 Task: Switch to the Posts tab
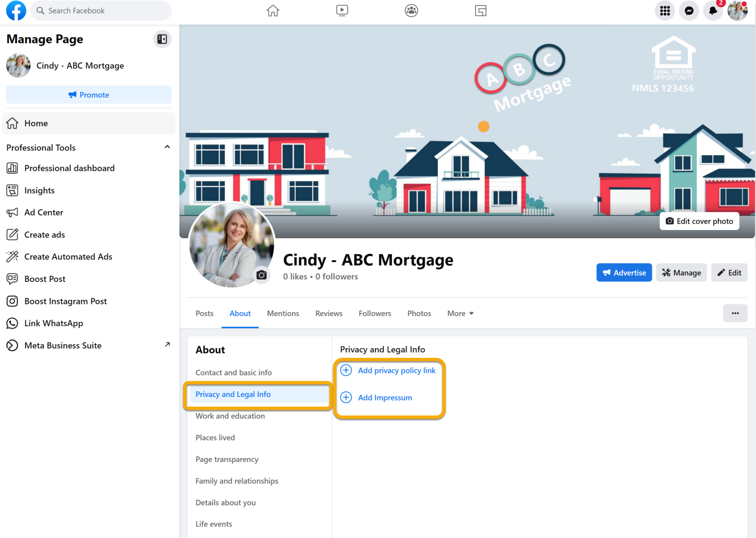coord(205,314)
